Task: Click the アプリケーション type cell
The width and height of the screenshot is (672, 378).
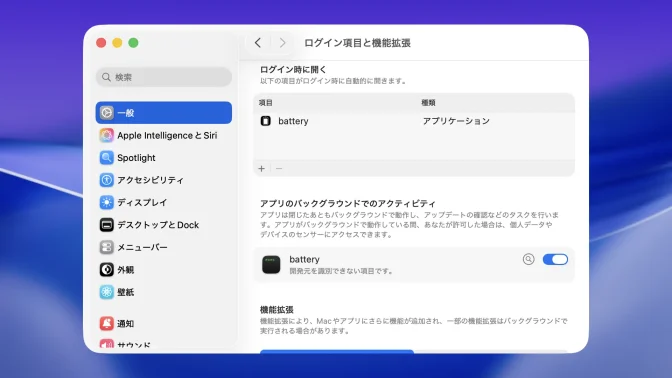Action: coord(456,121)
